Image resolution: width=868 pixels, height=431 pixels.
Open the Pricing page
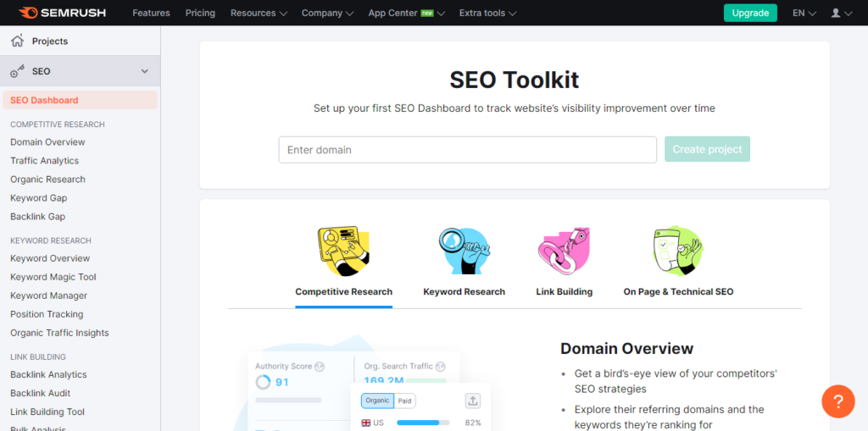point(200,13)
